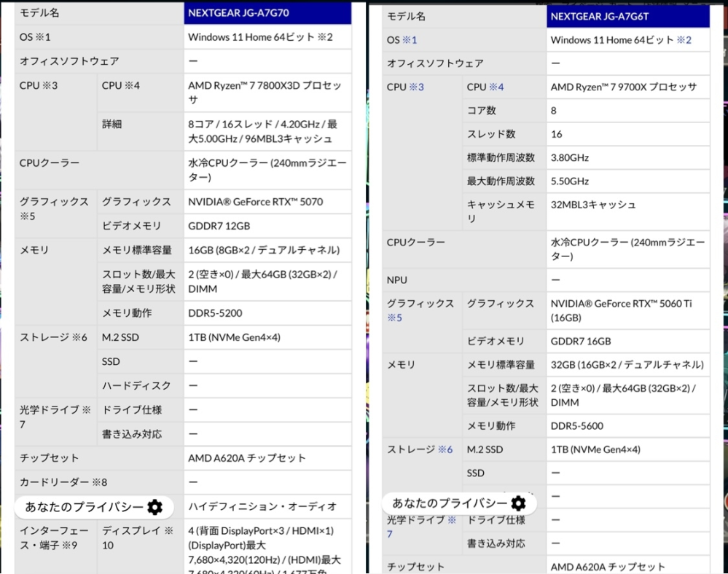The image size is (728, 574).
Task: Click the ※8 mark next to カードリーダー
Action: [99, 483]
